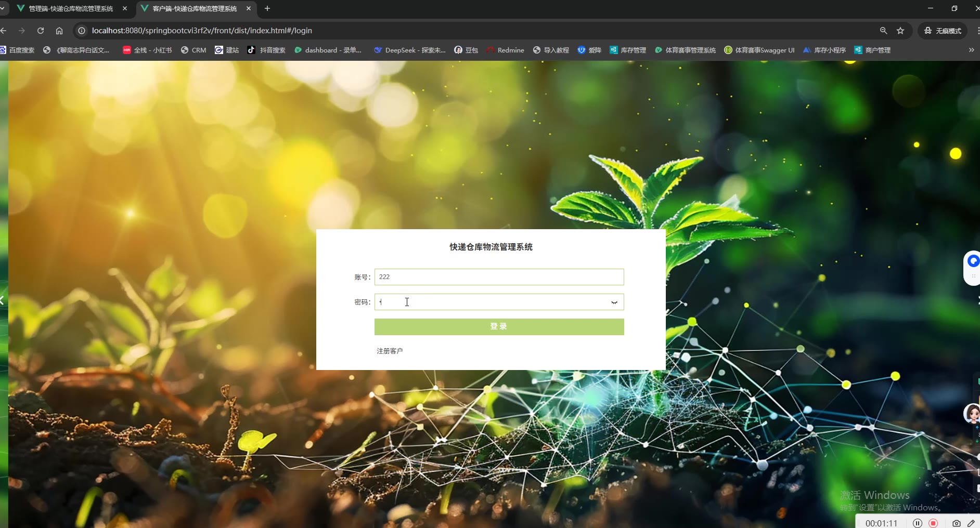Click the 无痕模式 incognito indicator

coord(943,31)
